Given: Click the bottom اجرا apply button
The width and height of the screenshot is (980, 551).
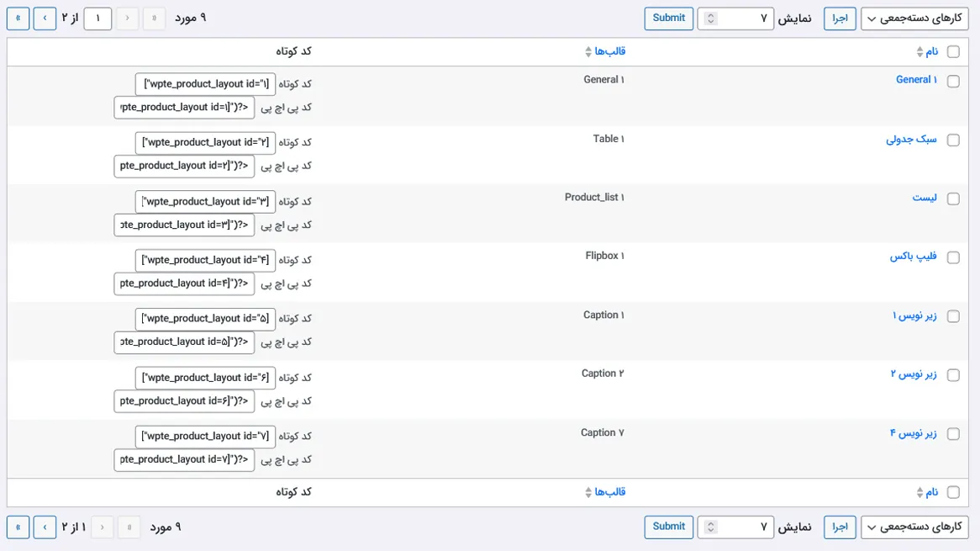Looking at the screenshot, I should coord(840,527).
